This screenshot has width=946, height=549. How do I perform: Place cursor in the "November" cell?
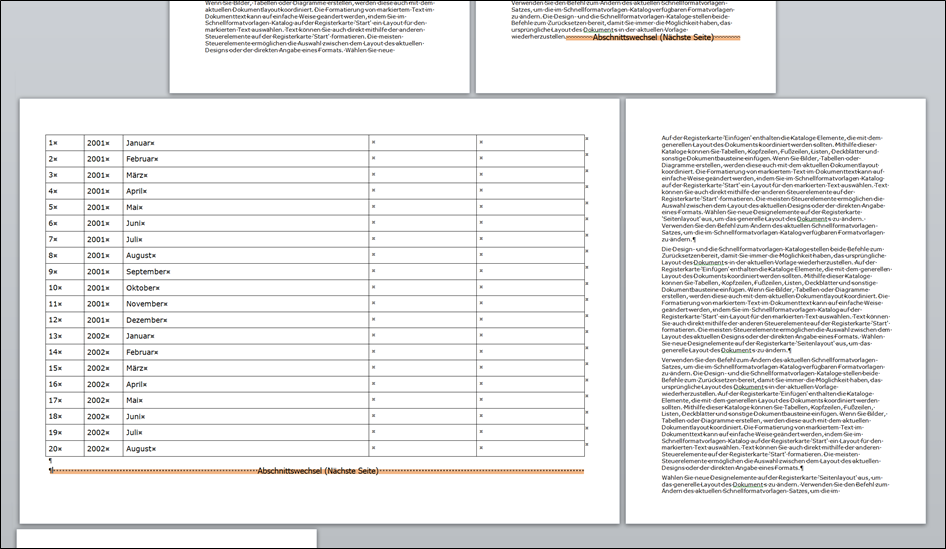pyautogui.click(x=147, y=304)
